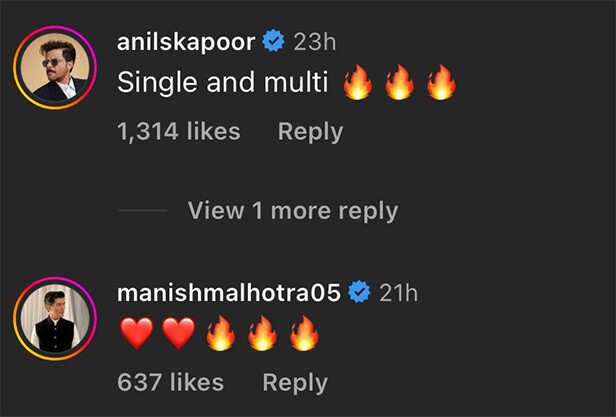The width and height of the screenshot is (616, 417).
Task: Reply to manishmalhotra05's emoji comment
Action: click(295, 383)
